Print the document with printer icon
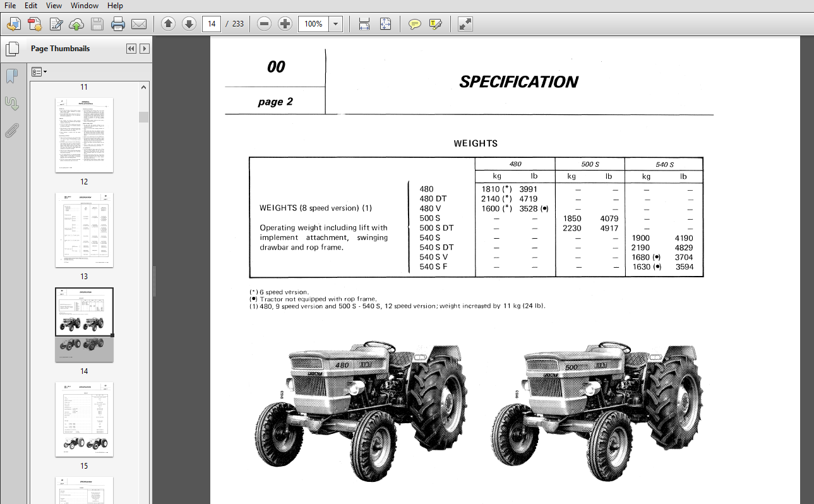 point(118,25)
